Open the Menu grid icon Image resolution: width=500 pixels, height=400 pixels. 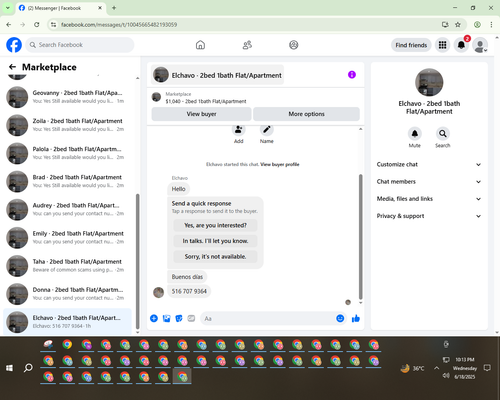[x=442, y=45]
